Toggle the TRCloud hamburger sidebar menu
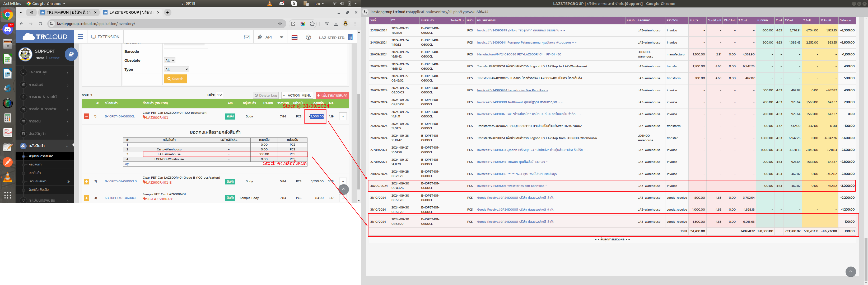Image resolution: width=868 pixels, height=285 pixels. (80, 37)
